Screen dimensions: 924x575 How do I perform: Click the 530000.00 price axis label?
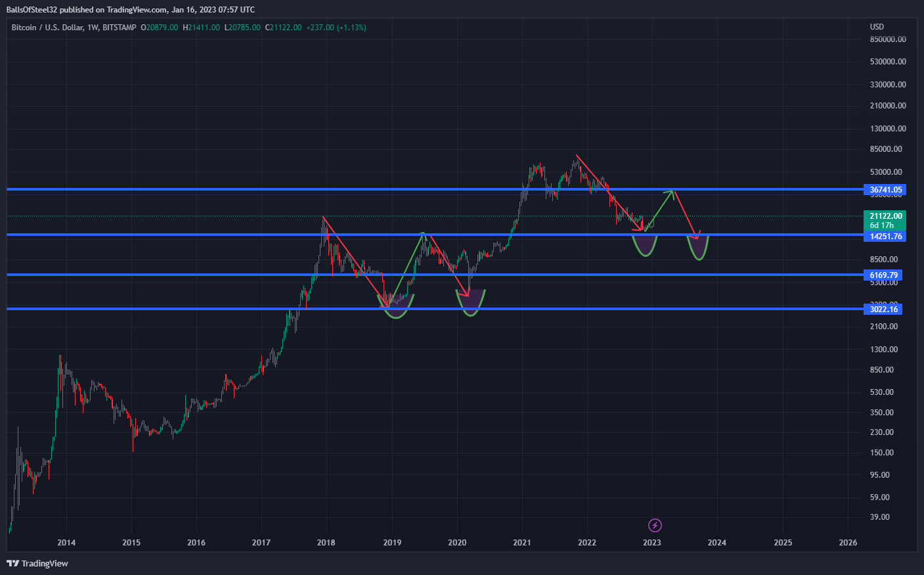[888, 62]
